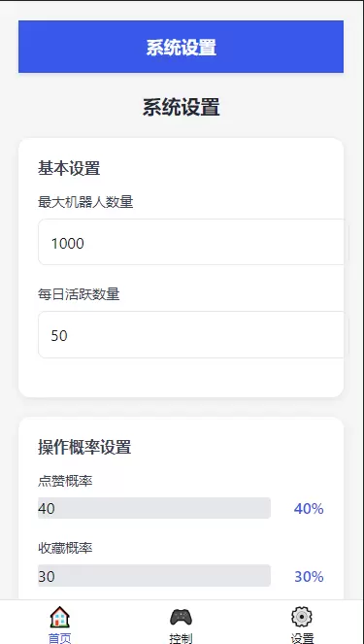Tap the house icon in bottom navigation
Viewport: 364px width, 644px height.
60,618
